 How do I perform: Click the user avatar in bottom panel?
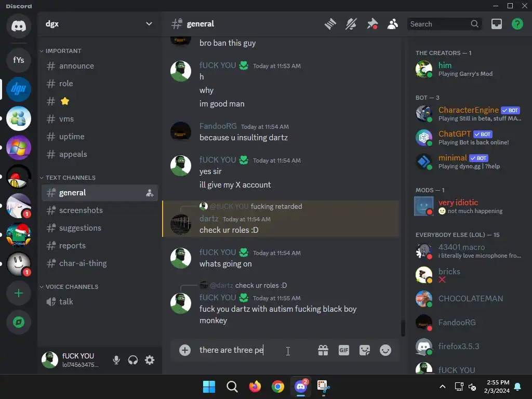coord(50,360)
